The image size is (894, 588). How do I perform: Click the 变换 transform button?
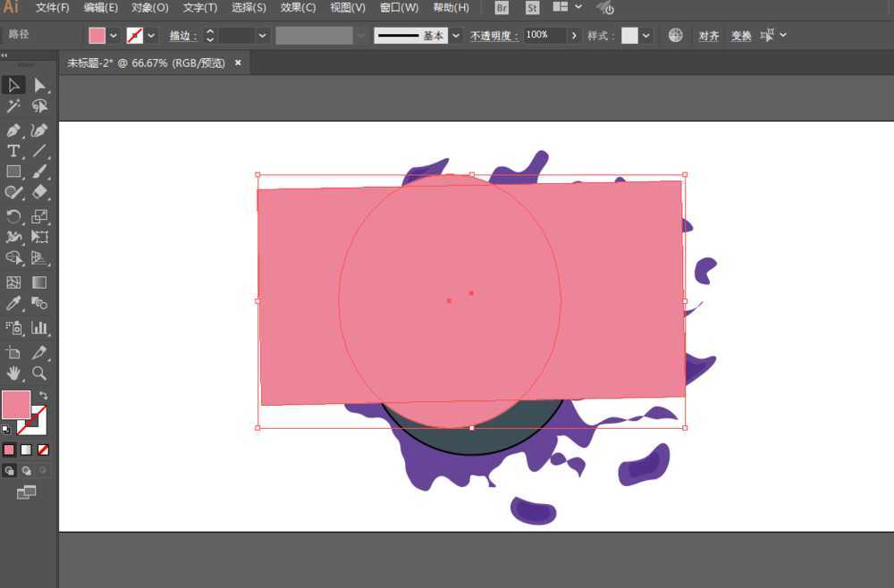point(741,36)
